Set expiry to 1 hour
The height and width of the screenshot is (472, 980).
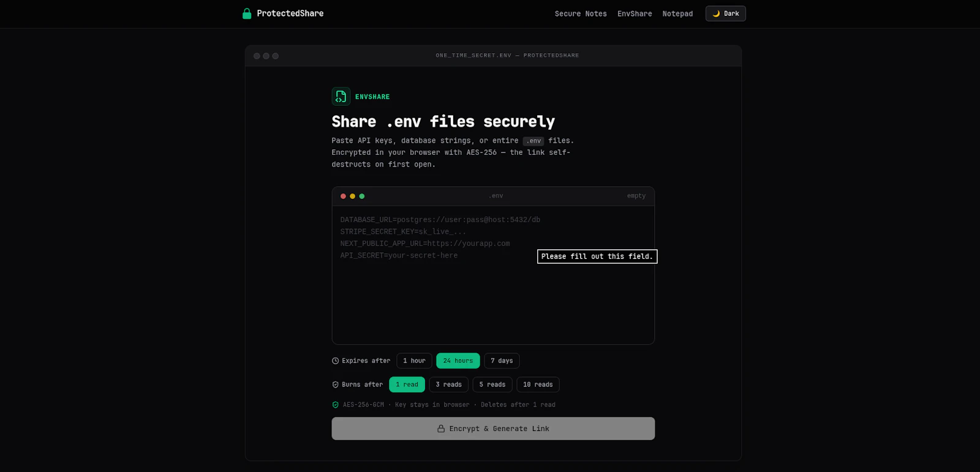pyautogui.click(x=414, y=361)
